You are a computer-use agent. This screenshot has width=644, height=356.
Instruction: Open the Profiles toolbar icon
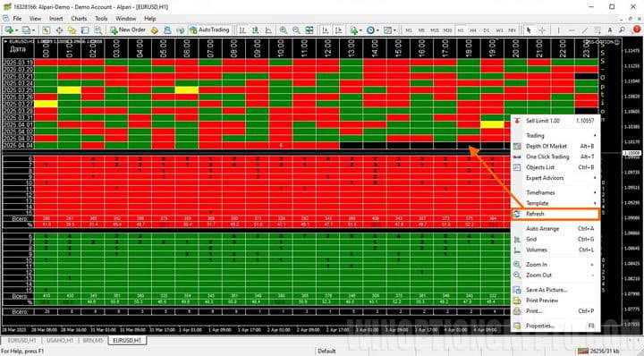pos(27,30)
